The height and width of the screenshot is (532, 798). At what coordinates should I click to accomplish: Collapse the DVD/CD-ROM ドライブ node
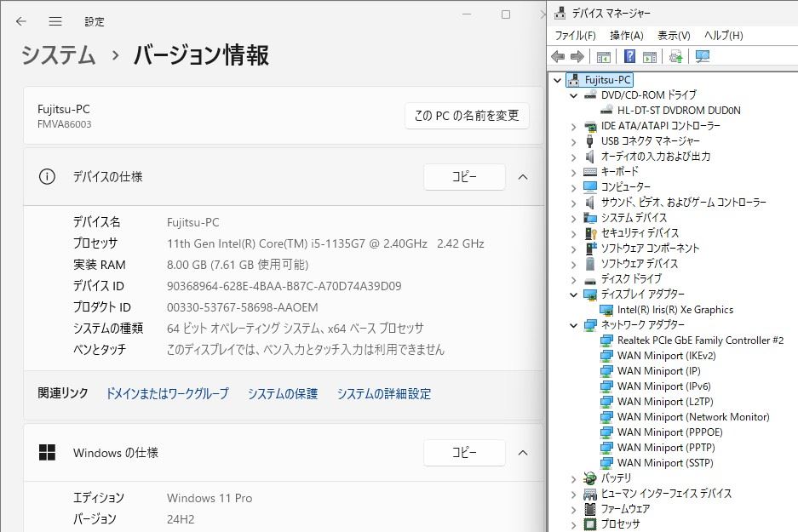click(573, 95)
